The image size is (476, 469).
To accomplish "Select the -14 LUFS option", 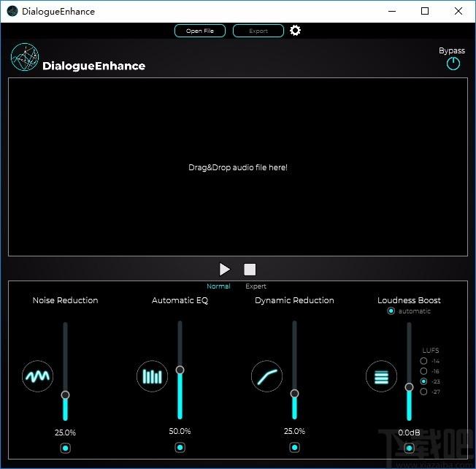I will pos(423,361).
